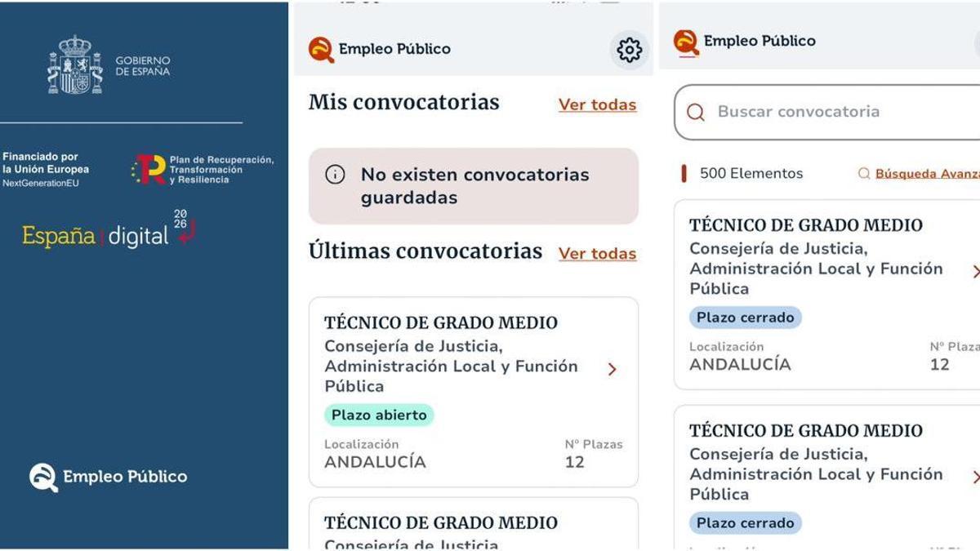Click the first Plazo cerrado badge on the right screen
This screenshot has width=980, height=551.
(745, 318)
